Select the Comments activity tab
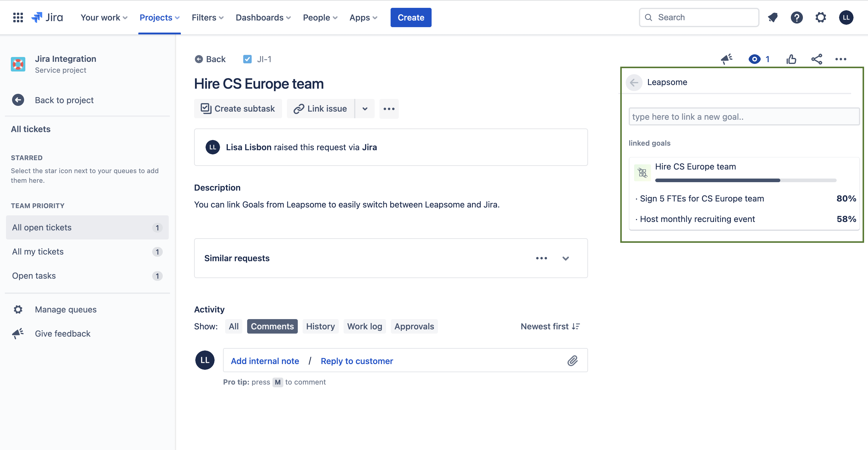This screenshot has height=450, width=868. (x=272, y=326)
